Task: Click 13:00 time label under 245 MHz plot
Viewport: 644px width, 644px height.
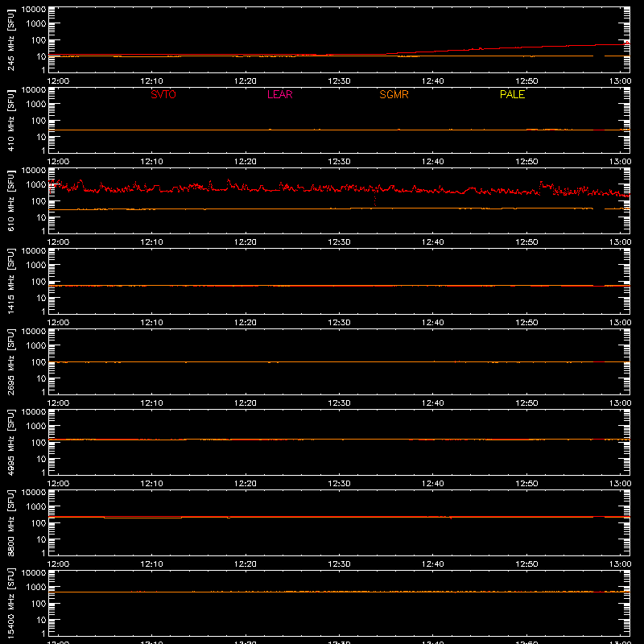Action: (620, 81)
